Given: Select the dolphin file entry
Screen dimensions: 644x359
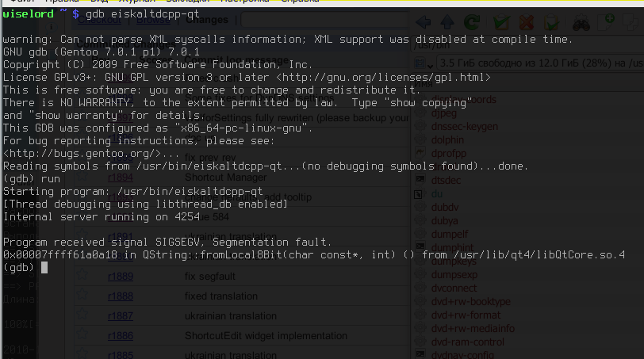Looking at the screenshot, I should [448, 140].
